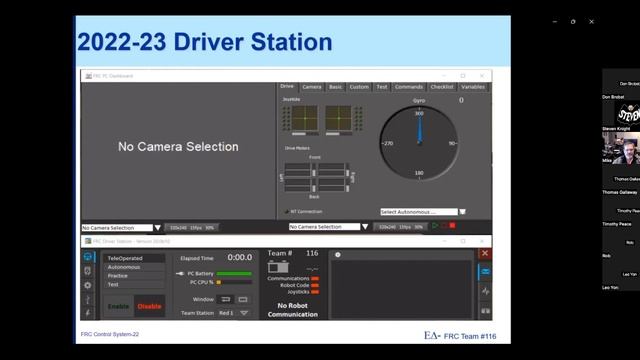
Task: Select the floating Window mode icon
Action: coord(243,299)
